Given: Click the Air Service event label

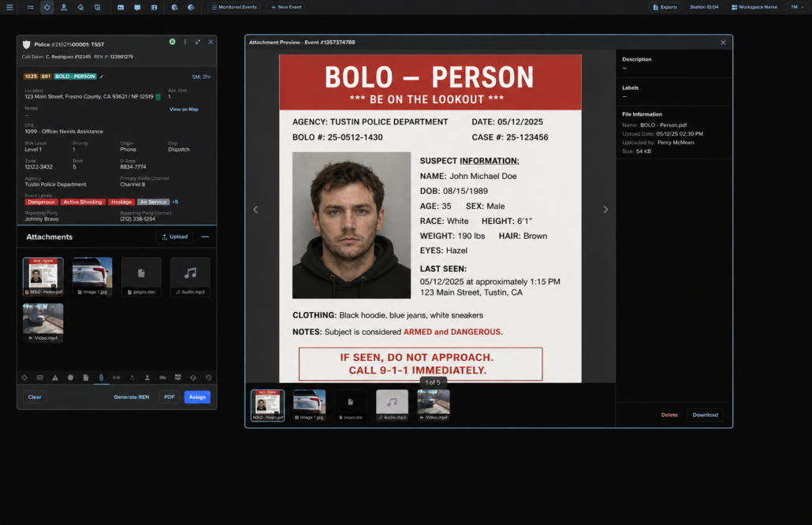Looking at the screenshot, I should click(x=153, y=202).
